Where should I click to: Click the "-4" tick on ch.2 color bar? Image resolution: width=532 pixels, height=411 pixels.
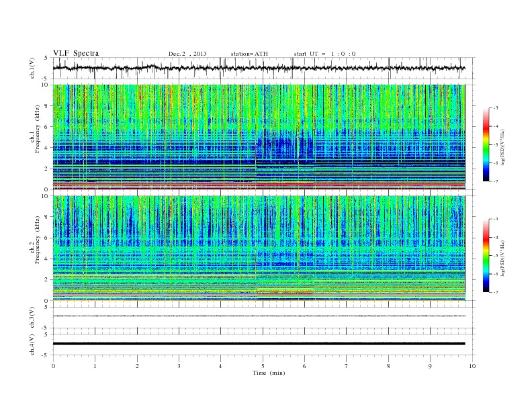[496, 237]
